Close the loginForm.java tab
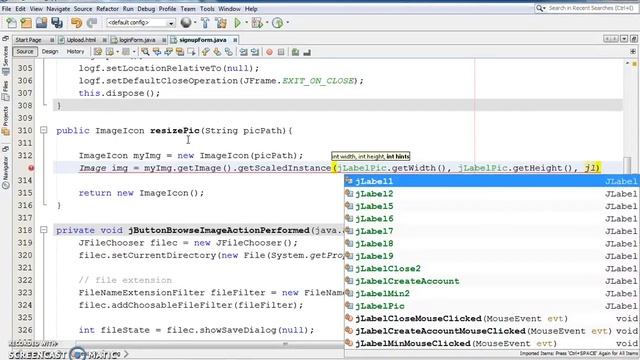640x360 pixels. pyautogui.click(x=164, y=40)
